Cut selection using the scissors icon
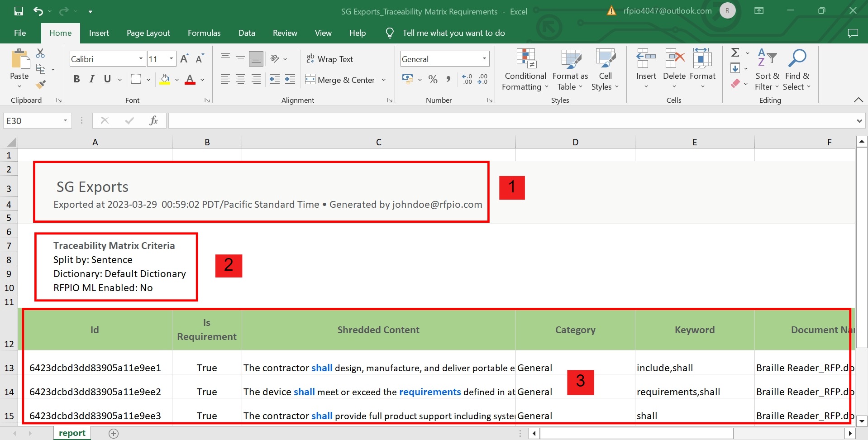The image size is (868, 440). [40, 53]
